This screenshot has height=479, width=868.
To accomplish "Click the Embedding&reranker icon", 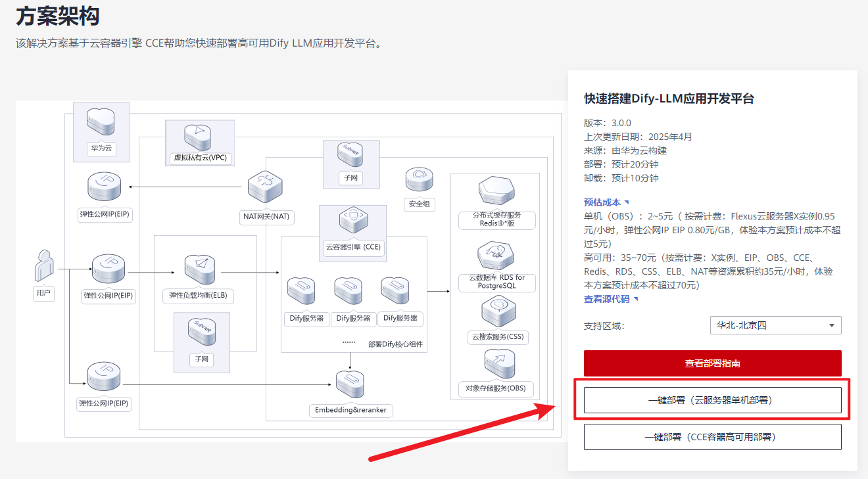I will click(x=350, y=385).
